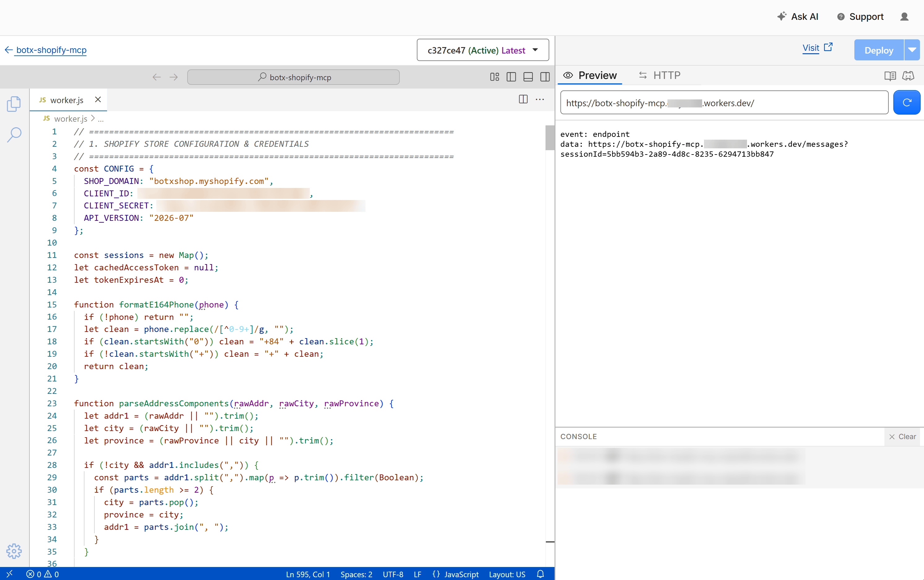Open the Search magnifier in sidebar
This screenshot has height=580, width=924.
(x=14, y=135)
